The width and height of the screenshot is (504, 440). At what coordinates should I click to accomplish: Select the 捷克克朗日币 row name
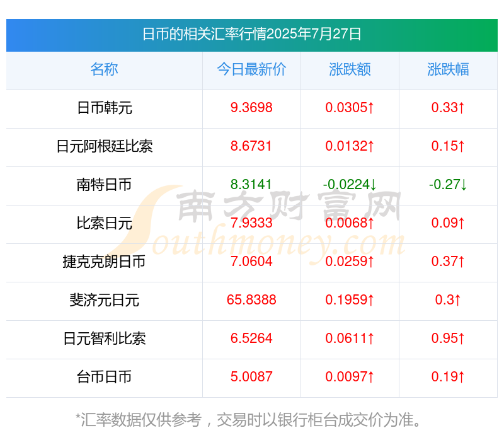pyautogui.click(x=104, y=262)
